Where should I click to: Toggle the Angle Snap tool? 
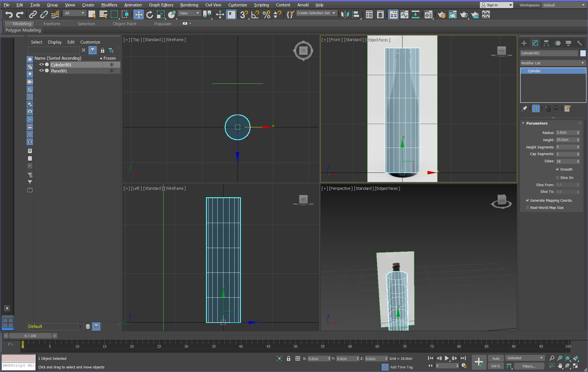pyautogui.click(x=255, y=14)
